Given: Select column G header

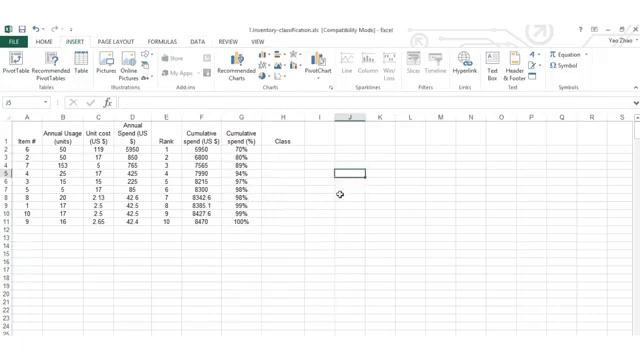Looking at the screenshot, I should coord(241,117).
